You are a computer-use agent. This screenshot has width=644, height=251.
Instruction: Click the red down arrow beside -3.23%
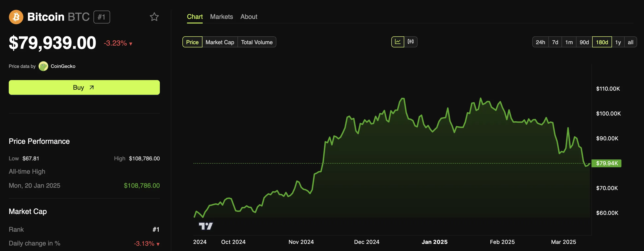click(131, 44)
